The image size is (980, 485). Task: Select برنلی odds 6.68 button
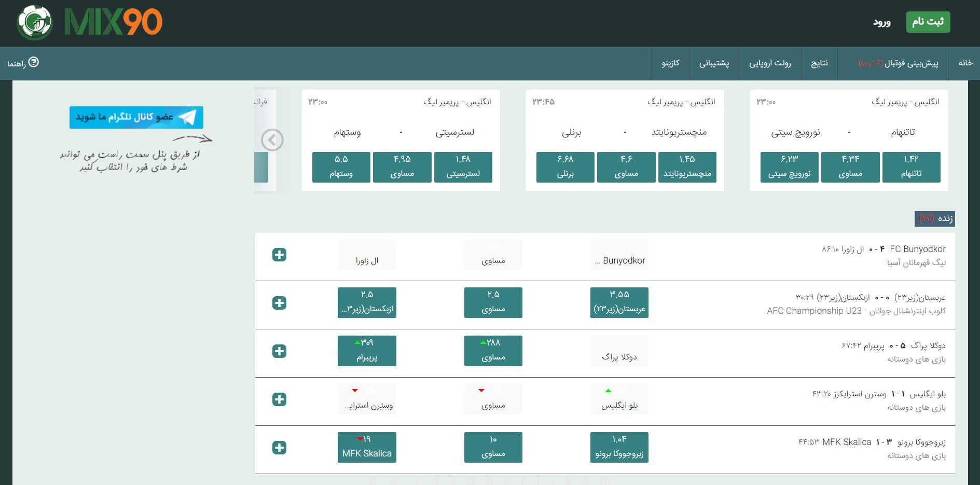pyautogui.click(x=565, y=167)
